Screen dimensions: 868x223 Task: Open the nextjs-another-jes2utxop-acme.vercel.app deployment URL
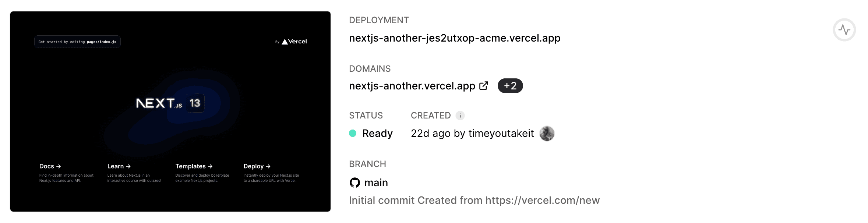tap(454, 38)
